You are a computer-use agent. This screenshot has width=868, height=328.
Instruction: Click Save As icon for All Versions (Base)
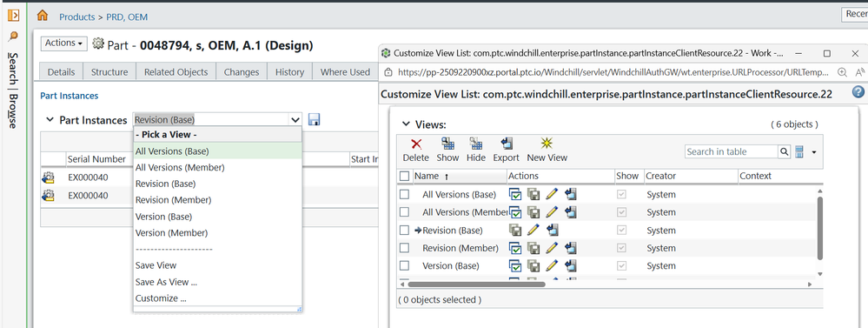tap(533, 195)
